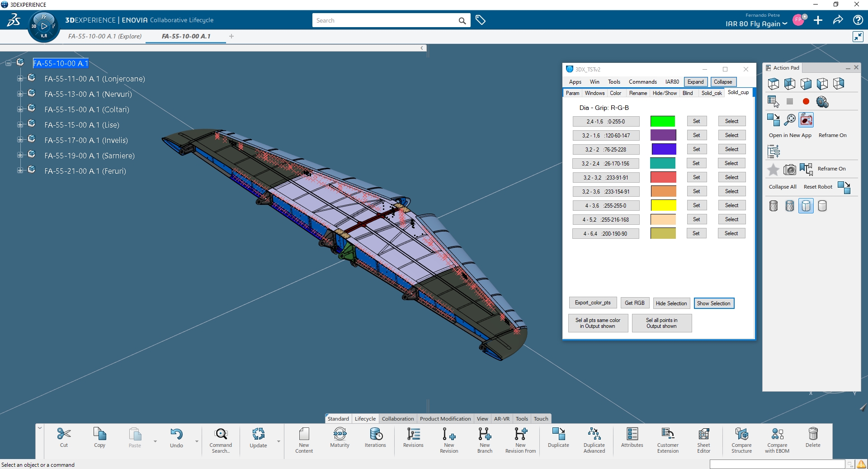
Task: Click the gears icon in Action Pad
Action: [822, 102]
